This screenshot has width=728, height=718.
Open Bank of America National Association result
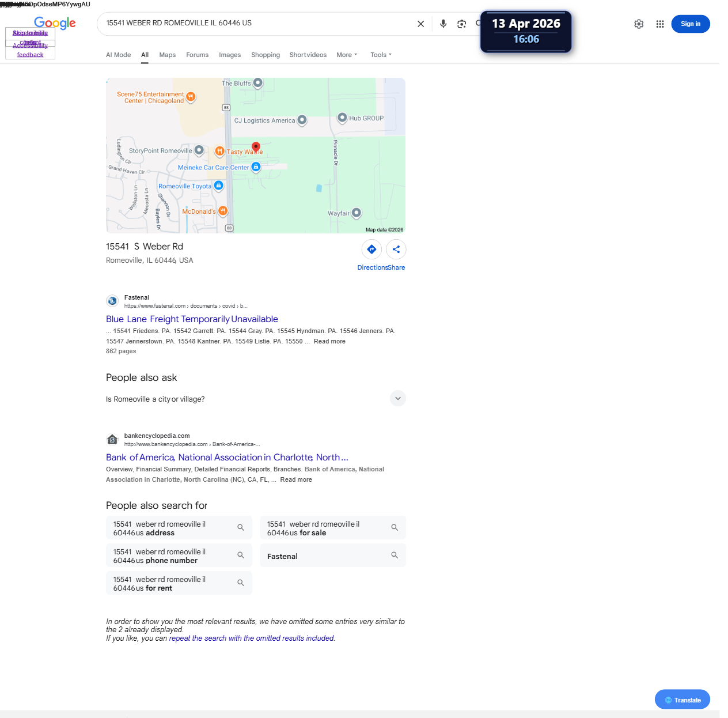tap(227, 457)
